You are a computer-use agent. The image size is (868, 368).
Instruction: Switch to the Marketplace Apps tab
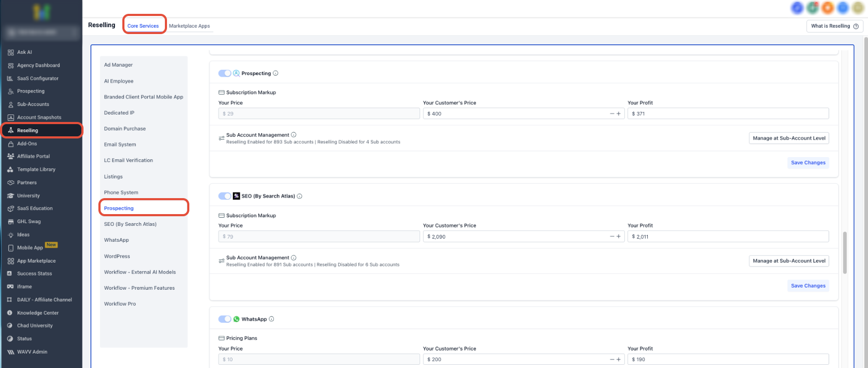tap(189, 26)
